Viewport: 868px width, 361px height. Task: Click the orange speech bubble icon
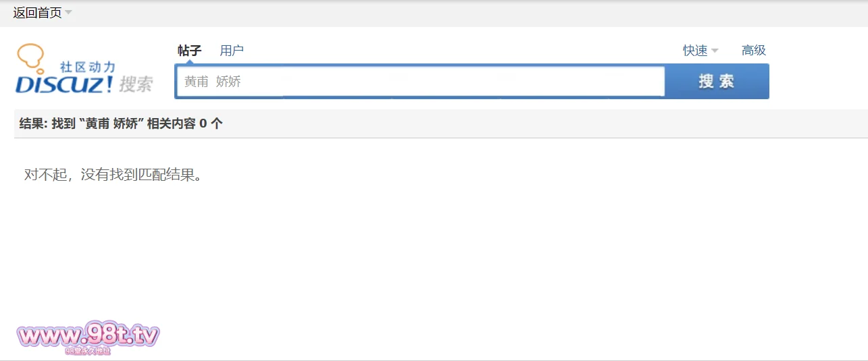click(x=30, y=55)
